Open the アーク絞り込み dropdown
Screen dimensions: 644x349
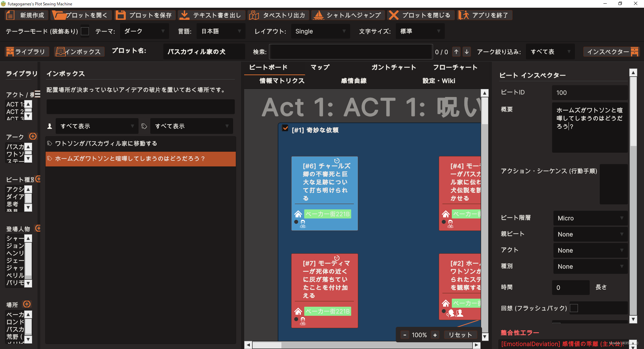(x=550, y=52)
